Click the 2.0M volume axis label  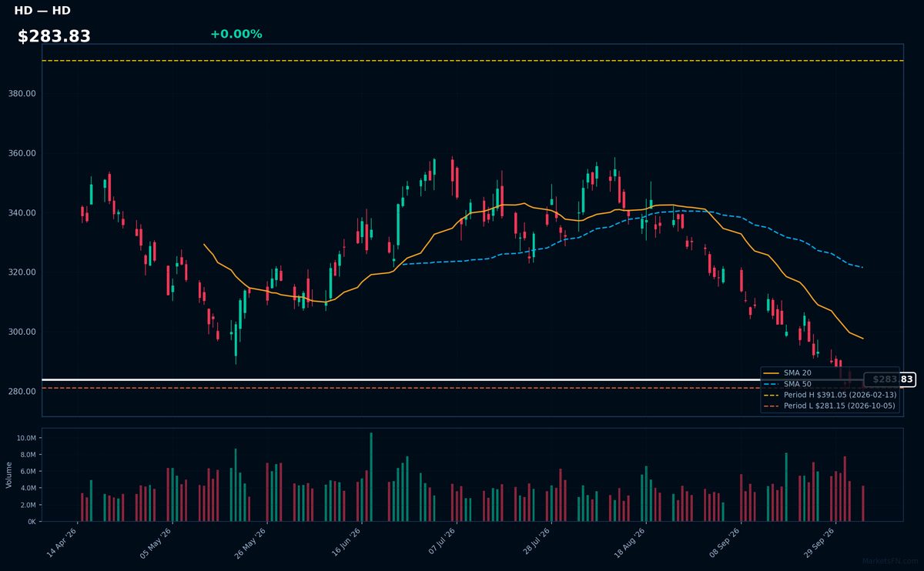coord(28,505)
